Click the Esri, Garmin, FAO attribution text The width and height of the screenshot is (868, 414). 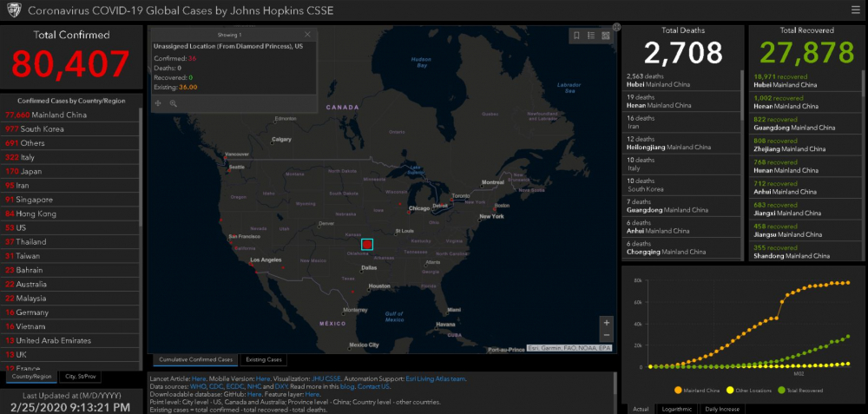coord(569,349)
